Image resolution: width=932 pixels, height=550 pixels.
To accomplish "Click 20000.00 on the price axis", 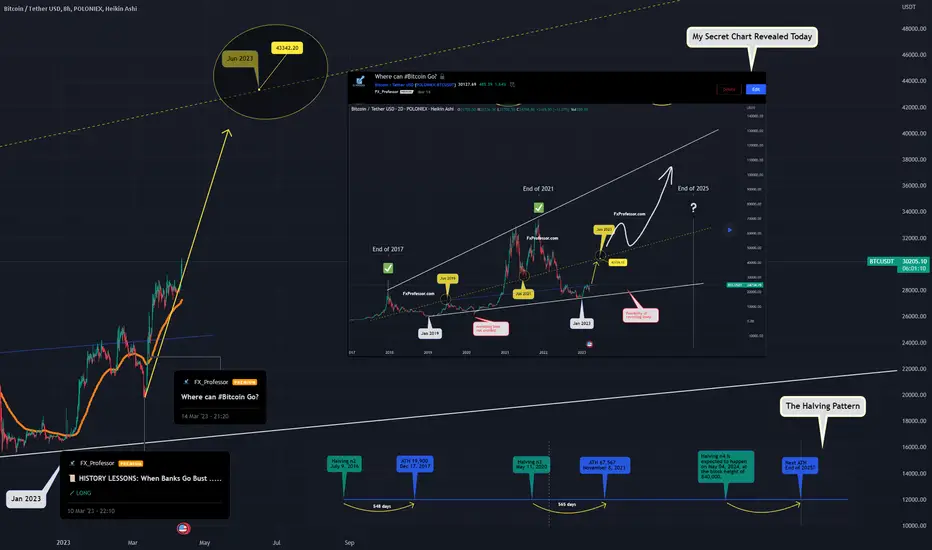I will pos(914,395).
